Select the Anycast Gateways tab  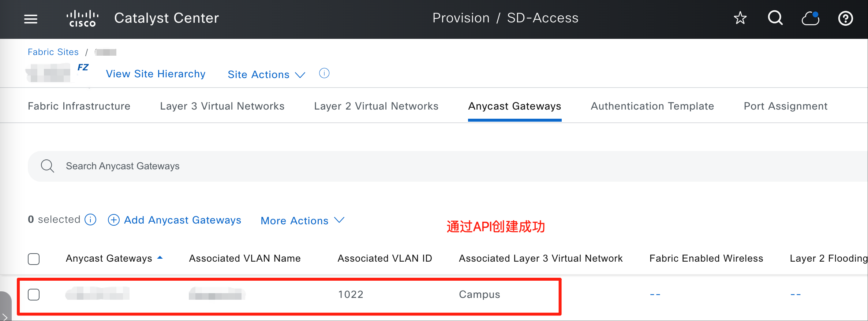tap(515, 106)
